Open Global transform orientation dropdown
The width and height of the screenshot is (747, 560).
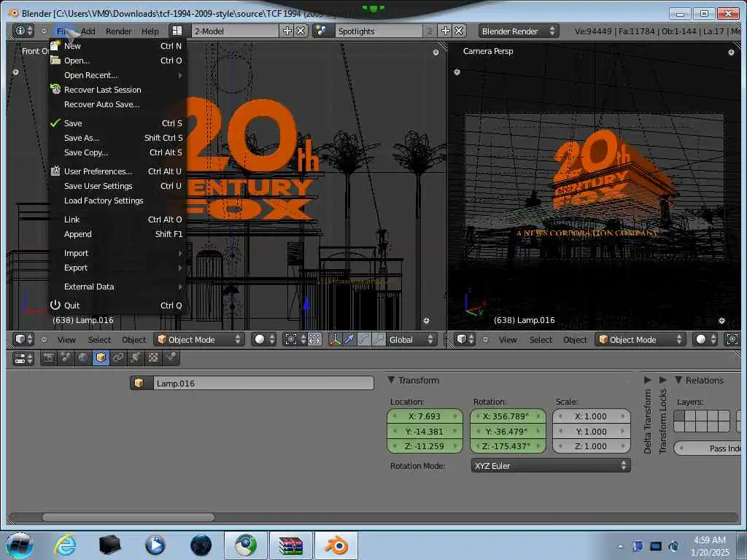pyautogui.click(x=411, y=340)
